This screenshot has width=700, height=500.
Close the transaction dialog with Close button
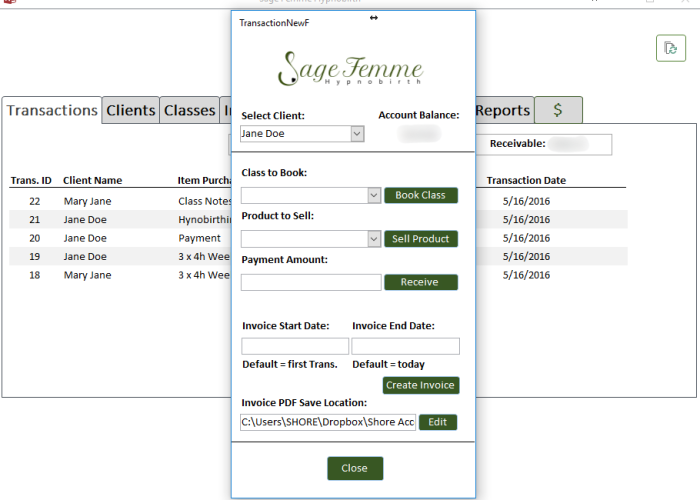pyautogui.click(x=354, y=468)
